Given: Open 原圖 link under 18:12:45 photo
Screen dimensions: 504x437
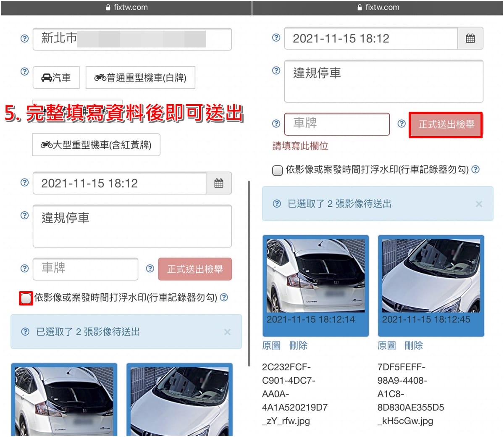Looking at the screenshot, I should pyautogui.click(x=386, y=345).
